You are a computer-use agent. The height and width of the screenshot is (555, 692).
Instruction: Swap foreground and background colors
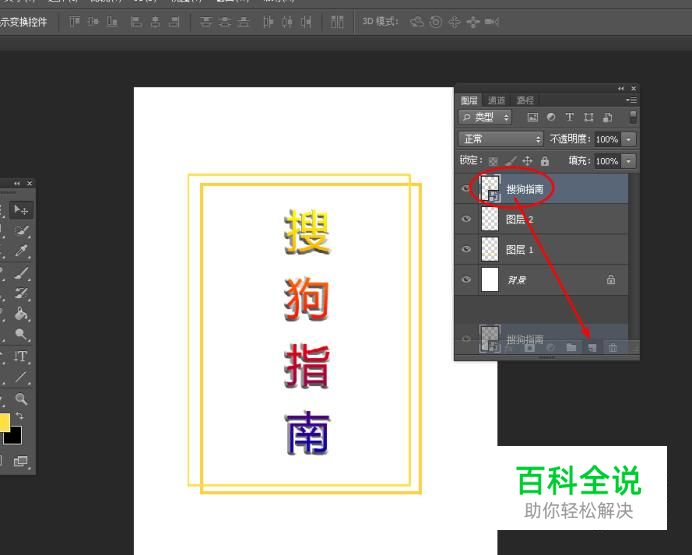click(x=19, y=416)
